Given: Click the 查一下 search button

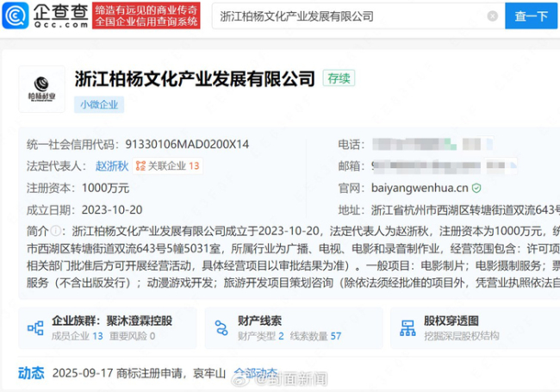Looking at the screenshot, I should click(x=531, y=16).
